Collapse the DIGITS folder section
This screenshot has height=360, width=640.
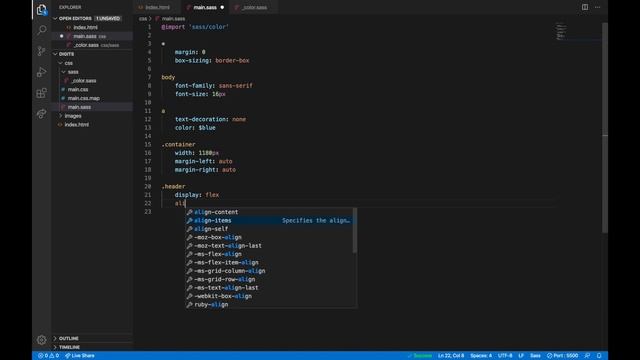(x=66, y=54)
